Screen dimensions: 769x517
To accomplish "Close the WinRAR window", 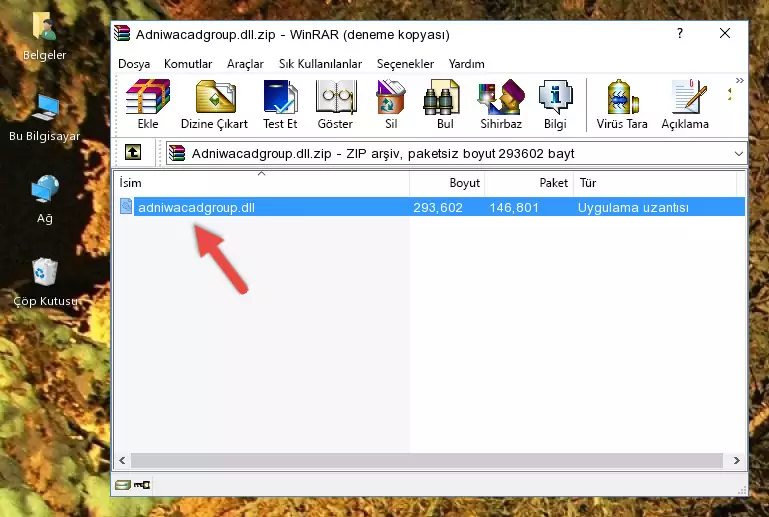I will click(724, 33).
